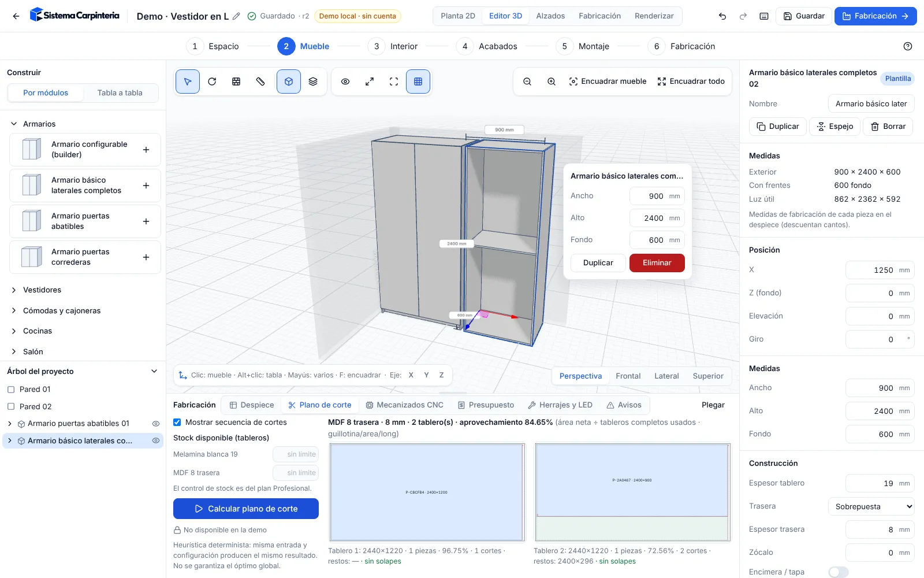Collapse the Árbol del proyecto section
Image resolution: width=924 pixels, height=578 pixels.
pyautogui.click(x=154, y=372)
